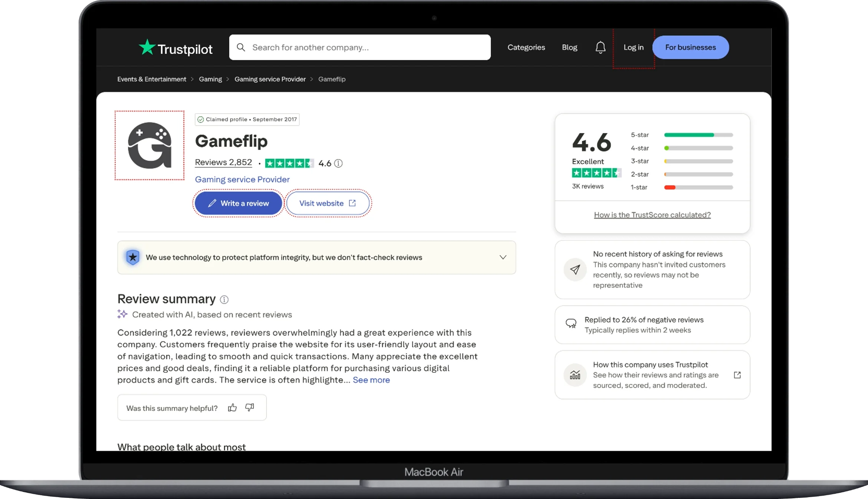The width and height of the screenshot is (868, 499).
Task: Click the chart icon for company usage
Action: tap(575, 375)
